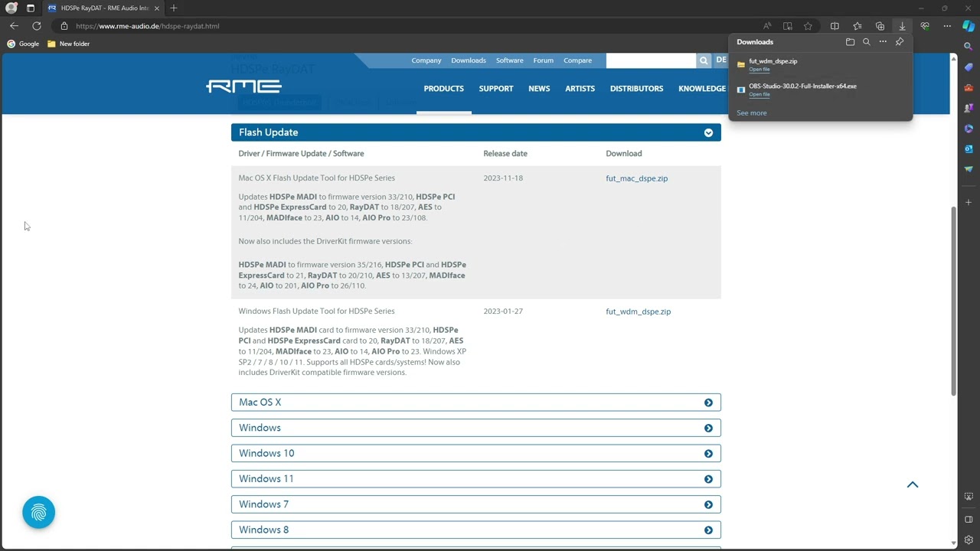Open the New folder bookmark
The height and width of the screenshot is (551, 980).
click(x=69, y=44)
